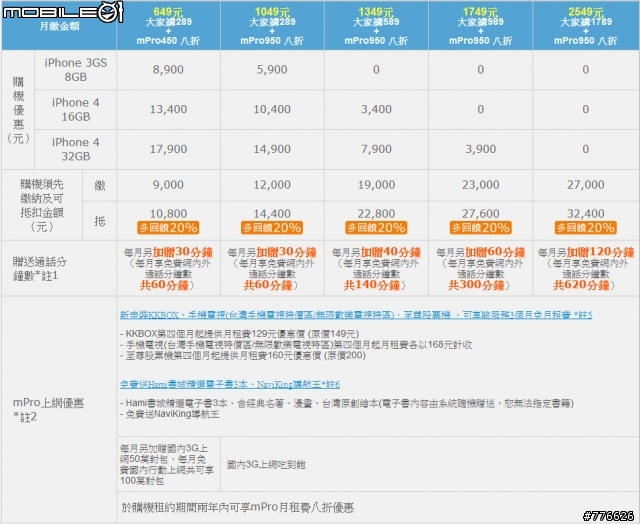Image resolution: width=640 pixels, height=524 pixels.
Task: Select the 10,800 deduction amount
Action: click(168, 213)
